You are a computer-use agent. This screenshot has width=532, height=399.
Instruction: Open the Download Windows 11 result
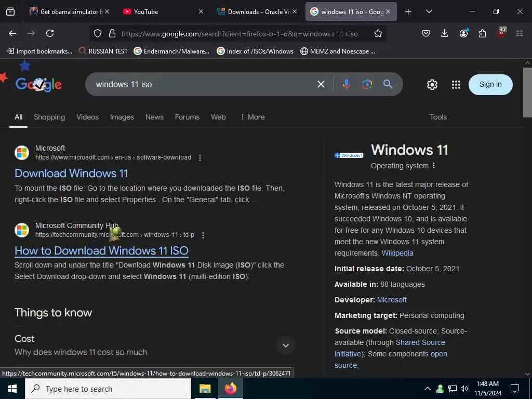[71, 174]
